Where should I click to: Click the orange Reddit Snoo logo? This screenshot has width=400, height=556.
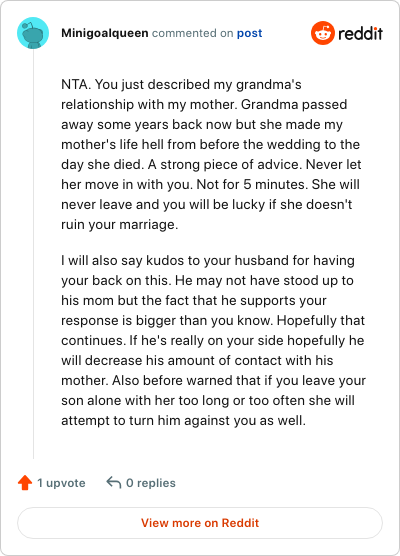323,33
